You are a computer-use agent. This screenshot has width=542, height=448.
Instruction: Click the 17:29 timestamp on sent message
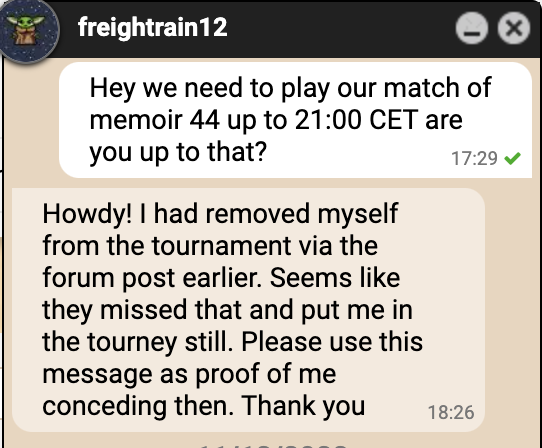point(474,159)
